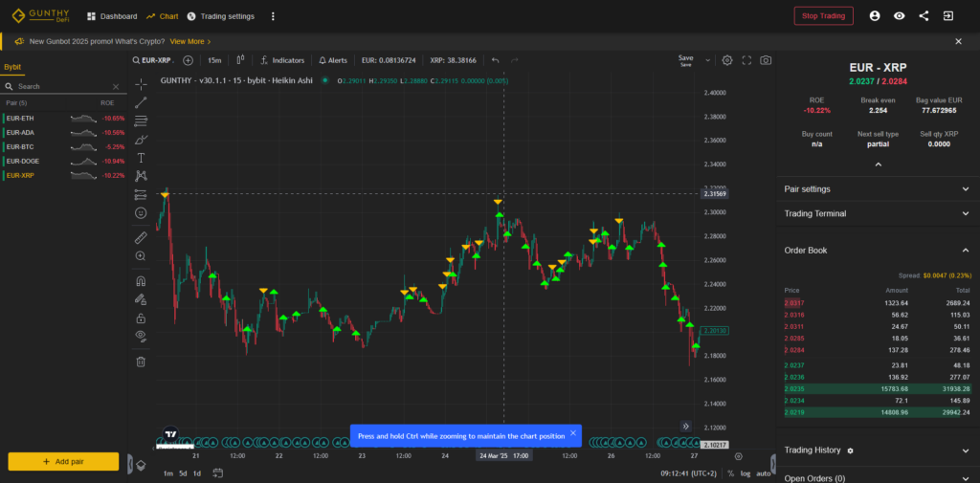Switch to the Chart tab

pyautogui.click(x=163, y=16)
